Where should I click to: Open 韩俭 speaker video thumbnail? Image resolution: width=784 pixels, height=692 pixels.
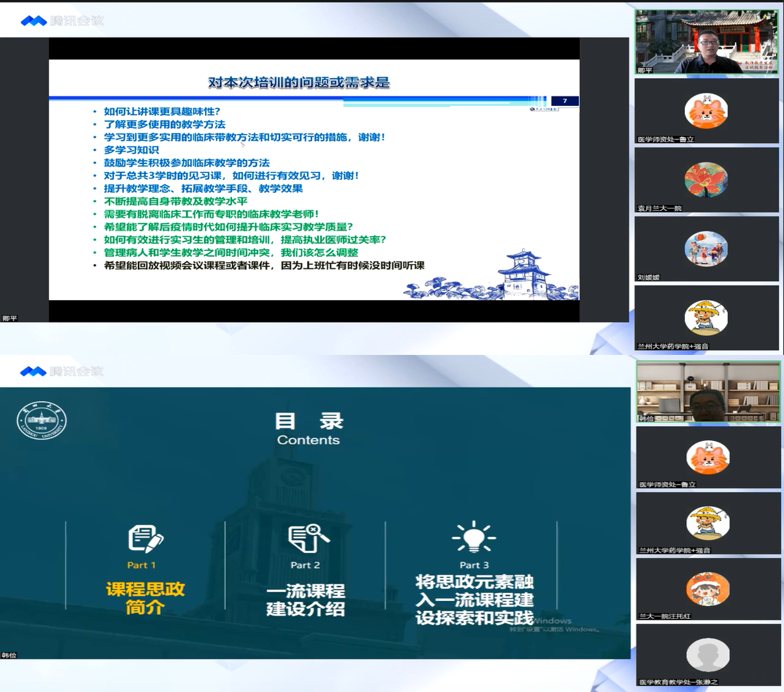(x=708, y=392)
